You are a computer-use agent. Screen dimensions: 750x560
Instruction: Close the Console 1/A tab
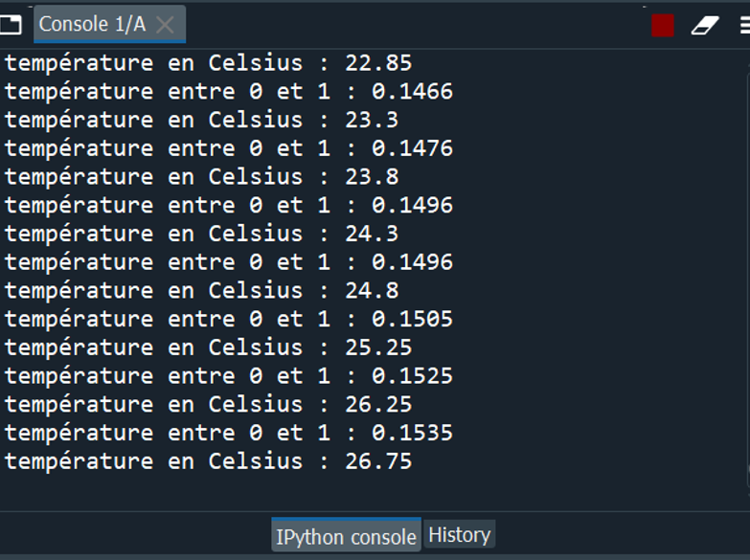tap(165, 25)
